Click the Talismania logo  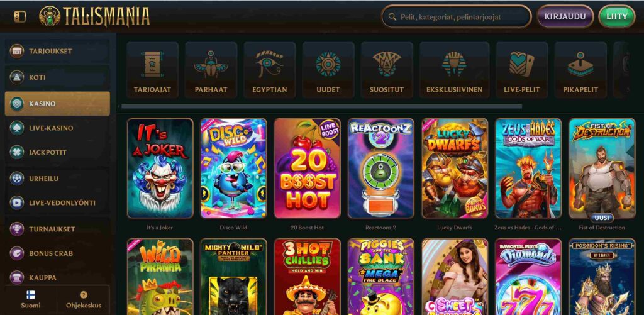(94, 16)
